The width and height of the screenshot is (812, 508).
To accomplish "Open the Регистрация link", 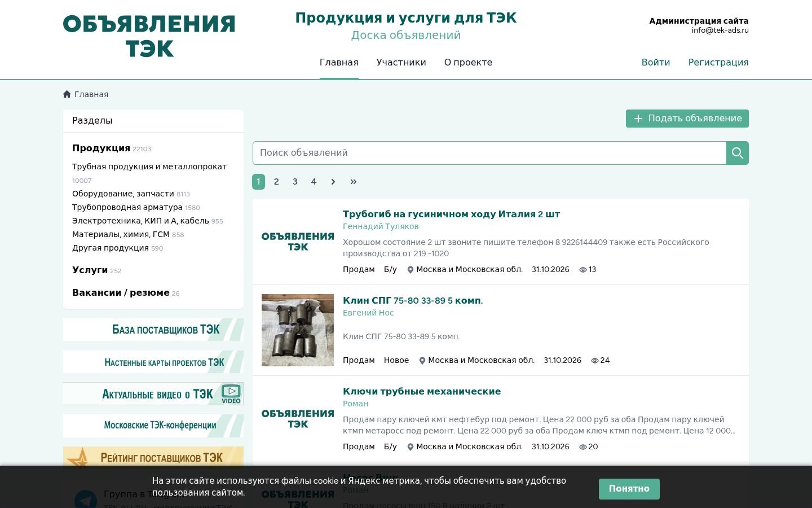I will point(718,63).
